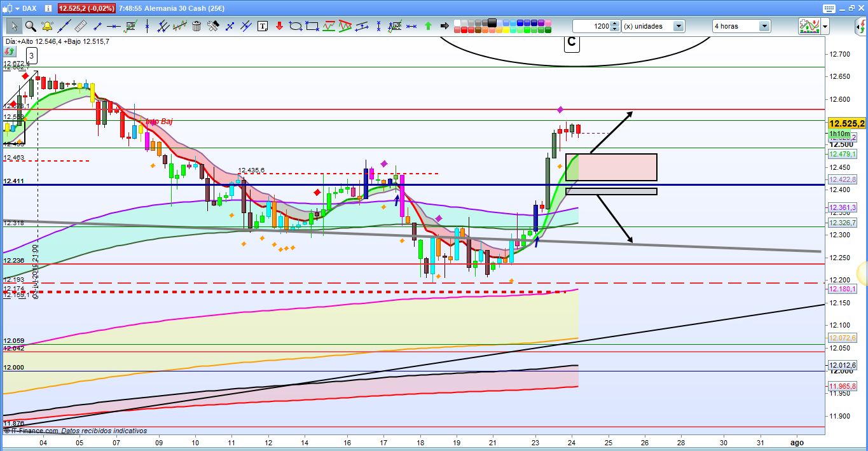This screenshot has height=451, width=868.
Task: Choose the red down arrow marker tool
Action: tap(279, 26)
